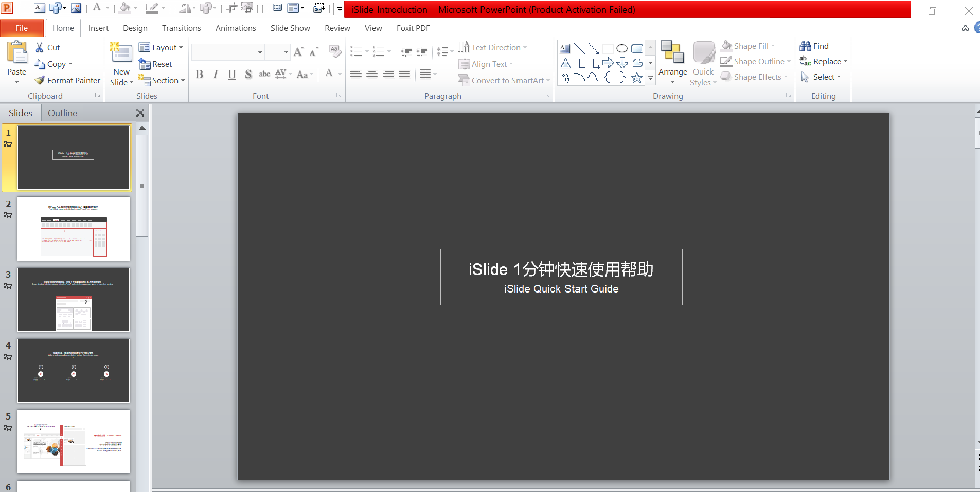Screen dimensions: 980x492
Task: Decrease font size with Shrink Font
Action: tap(314, 51)
